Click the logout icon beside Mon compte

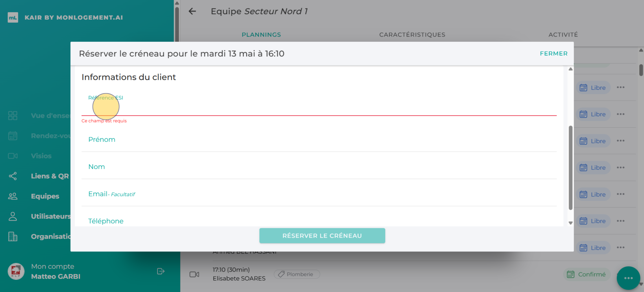point(160,271)
